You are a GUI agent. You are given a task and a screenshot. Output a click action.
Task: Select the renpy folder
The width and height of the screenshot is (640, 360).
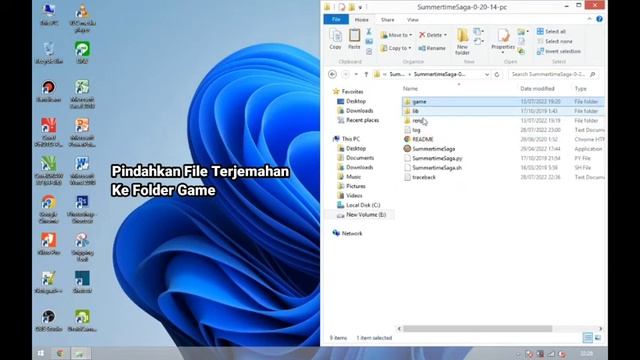click(x=503, y=121)
